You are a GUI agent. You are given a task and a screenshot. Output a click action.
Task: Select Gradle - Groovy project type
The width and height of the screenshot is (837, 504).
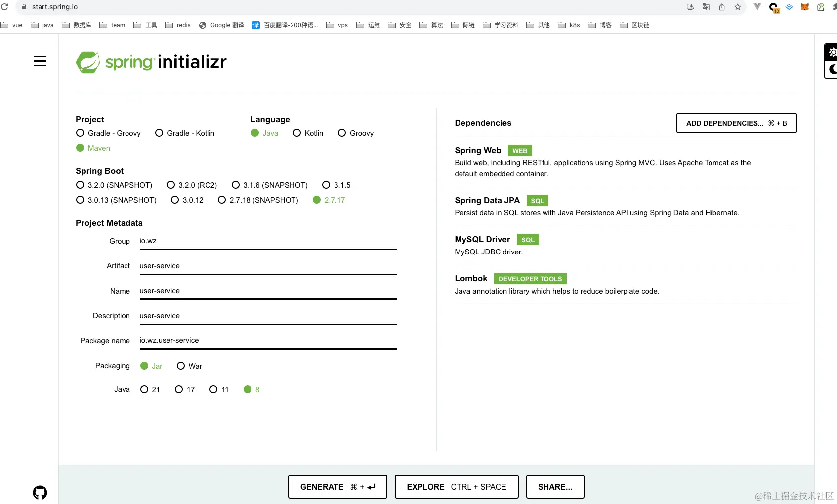click(x=108, y=133)
